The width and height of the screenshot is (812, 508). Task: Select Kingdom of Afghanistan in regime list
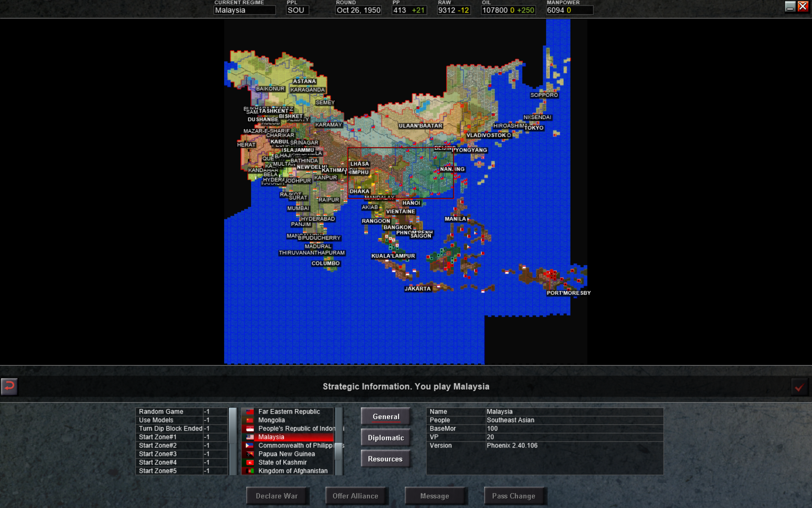coord(288,471)
